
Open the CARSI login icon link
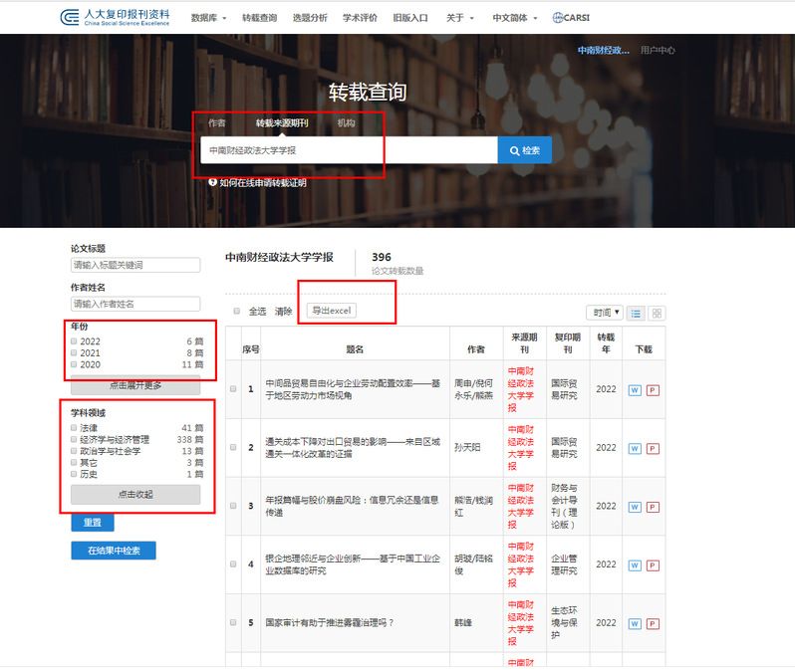575,18
